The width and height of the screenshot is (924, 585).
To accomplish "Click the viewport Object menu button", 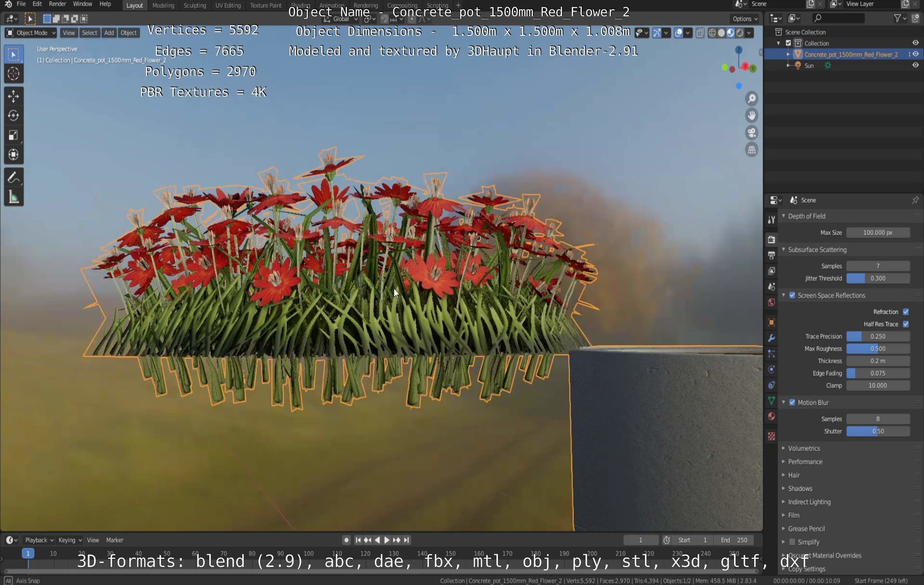I will click(129, 33).
